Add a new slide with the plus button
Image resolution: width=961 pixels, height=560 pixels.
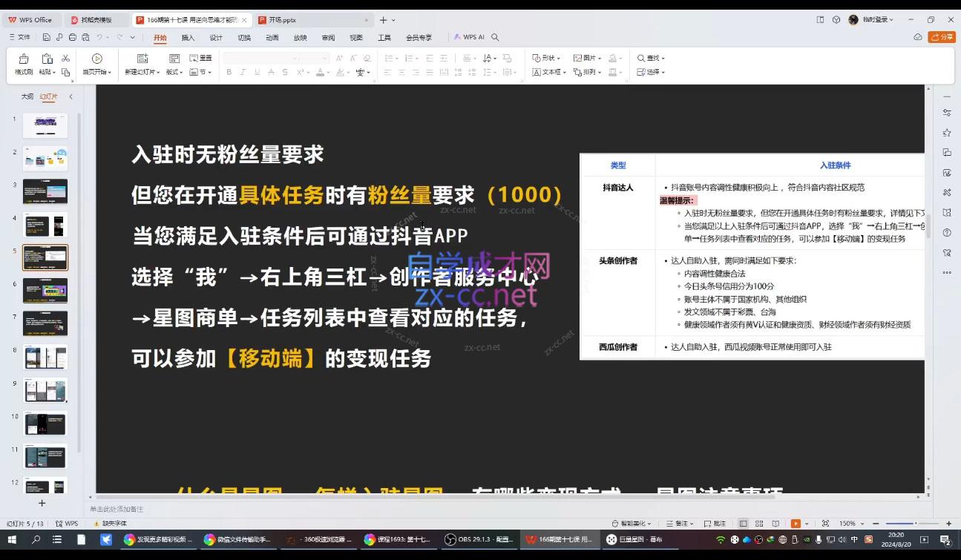click(42, 503)
